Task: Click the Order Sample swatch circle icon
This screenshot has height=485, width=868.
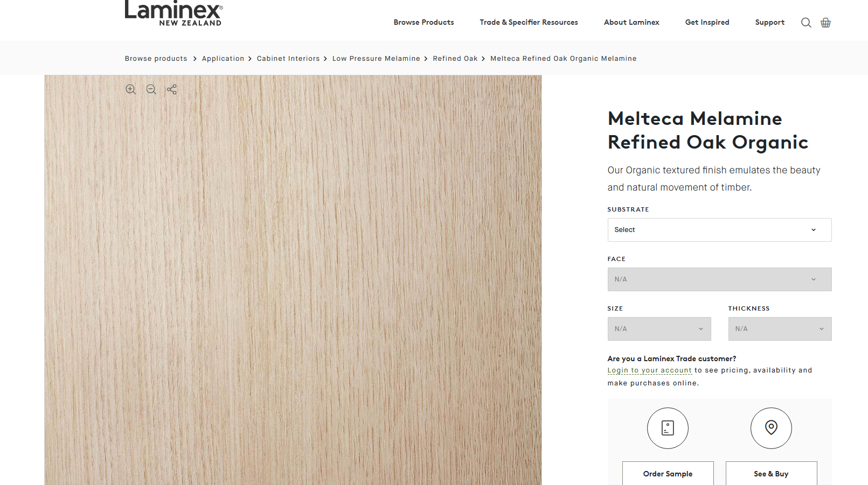Action: pyautogui.click(x=668, y=428)
